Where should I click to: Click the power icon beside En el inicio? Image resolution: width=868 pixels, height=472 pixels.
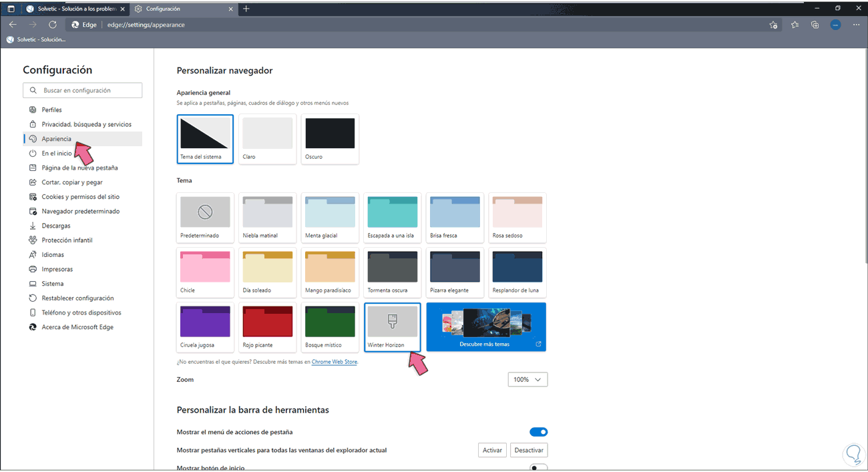coord(33,153)
